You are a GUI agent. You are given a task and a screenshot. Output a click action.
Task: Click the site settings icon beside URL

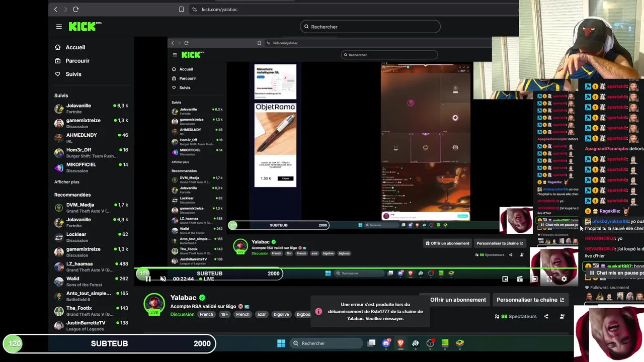click(194, 10)
